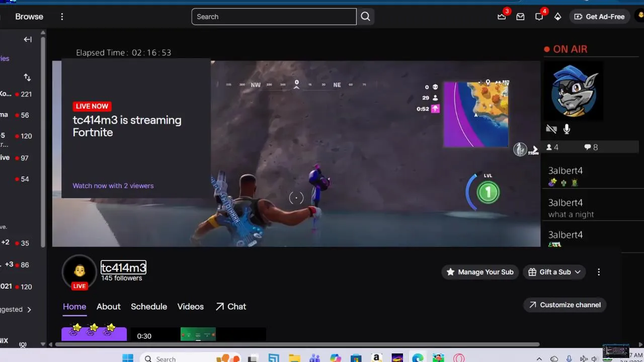The image size is (644, 362).
Task: Open the Prime loot crown icon
Action: pyautogui.click(x=502, y=17)
